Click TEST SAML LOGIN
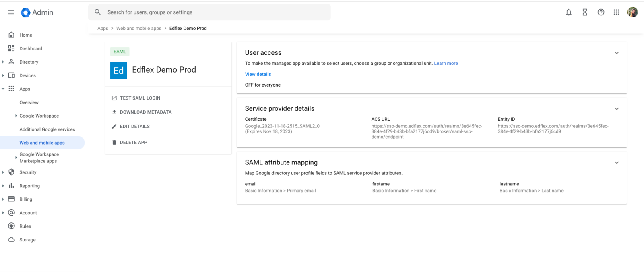The width and height of the screenshot is (644, 272). tap(140, 98)
